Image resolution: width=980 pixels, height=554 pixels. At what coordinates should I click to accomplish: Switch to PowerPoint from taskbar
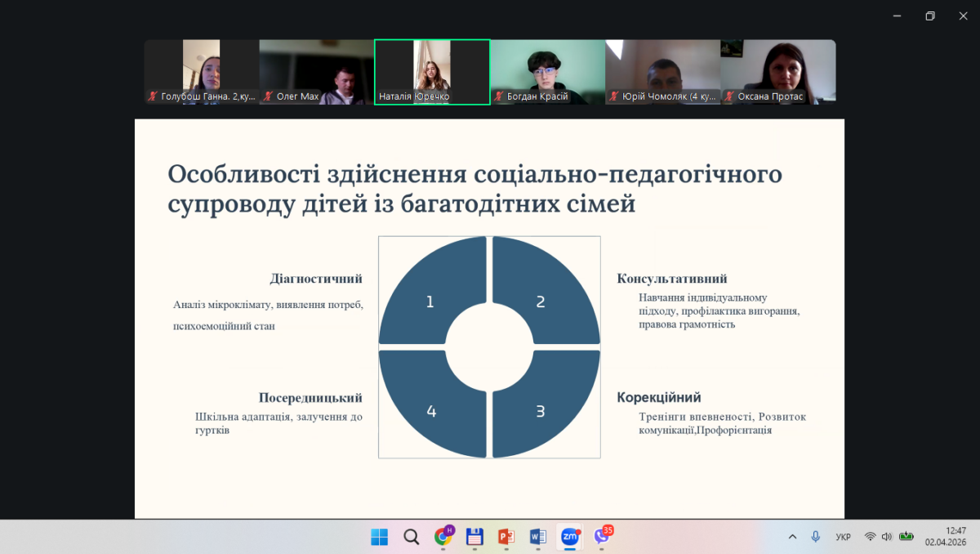tap(506, 537)
